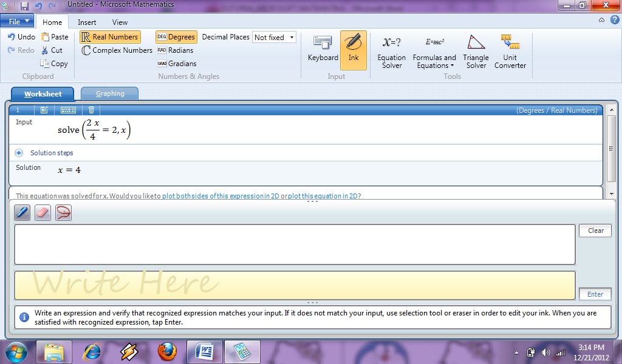Click the quick access Redo arrow

tap(52, 5)
